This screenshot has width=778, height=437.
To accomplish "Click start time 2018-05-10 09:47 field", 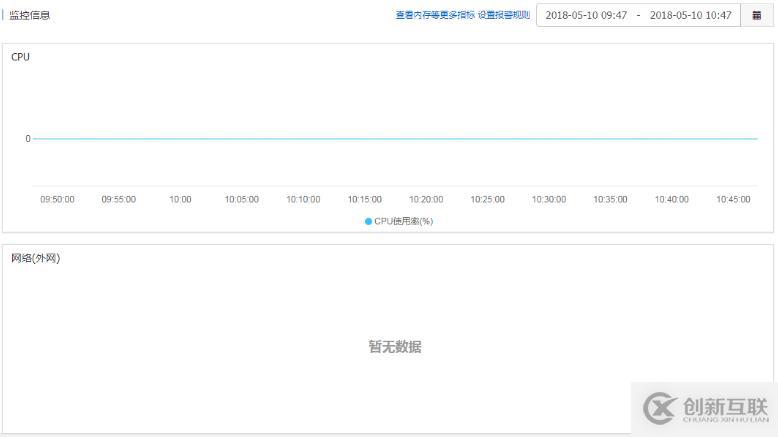I will tap(586, 16).
